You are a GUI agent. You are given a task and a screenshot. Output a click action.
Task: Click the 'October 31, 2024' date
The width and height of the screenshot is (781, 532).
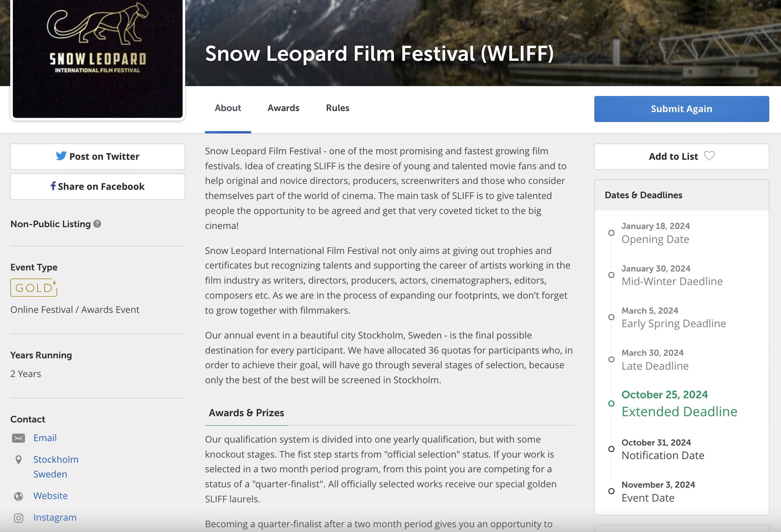coord(656,443)
